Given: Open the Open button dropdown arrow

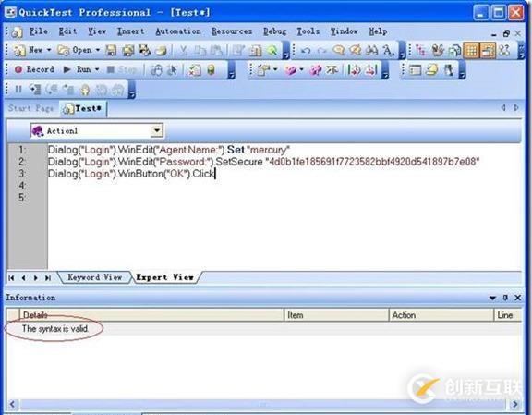Looking at the screenshot, I should click(x=98, y=50).
